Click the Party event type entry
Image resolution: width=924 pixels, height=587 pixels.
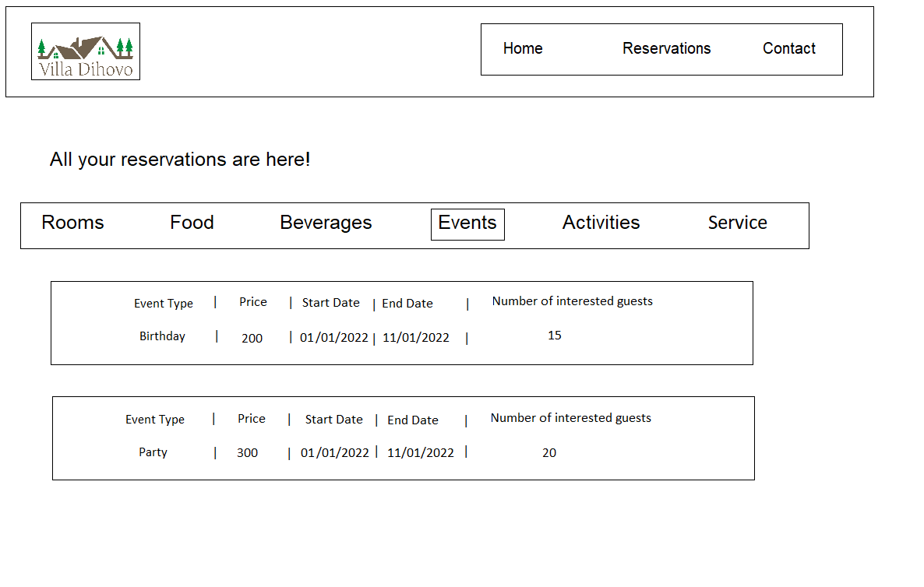tap(153, 452)
